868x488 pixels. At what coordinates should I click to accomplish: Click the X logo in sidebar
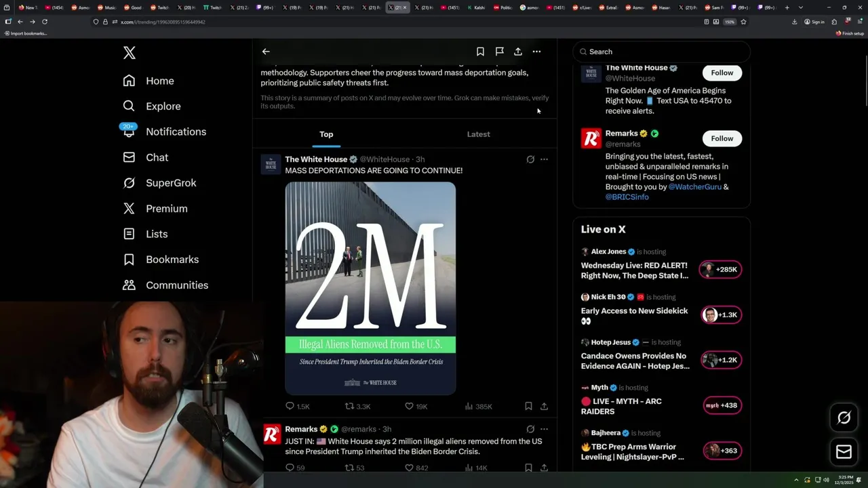[130, 53]
